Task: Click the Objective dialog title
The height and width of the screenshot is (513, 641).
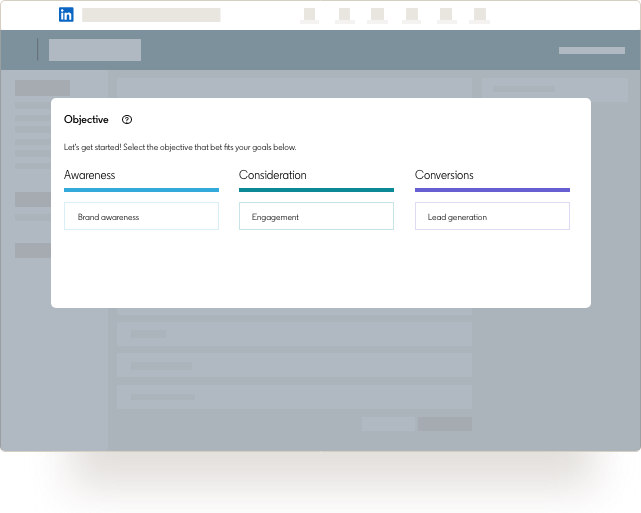Action: (x=86, y=120)
